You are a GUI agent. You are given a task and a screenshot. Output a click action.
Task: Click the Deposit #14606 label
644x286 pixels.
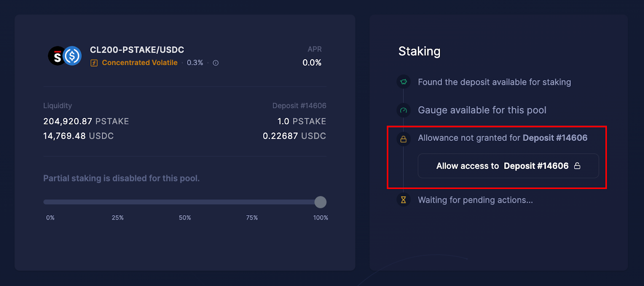(x=299, y=106)
